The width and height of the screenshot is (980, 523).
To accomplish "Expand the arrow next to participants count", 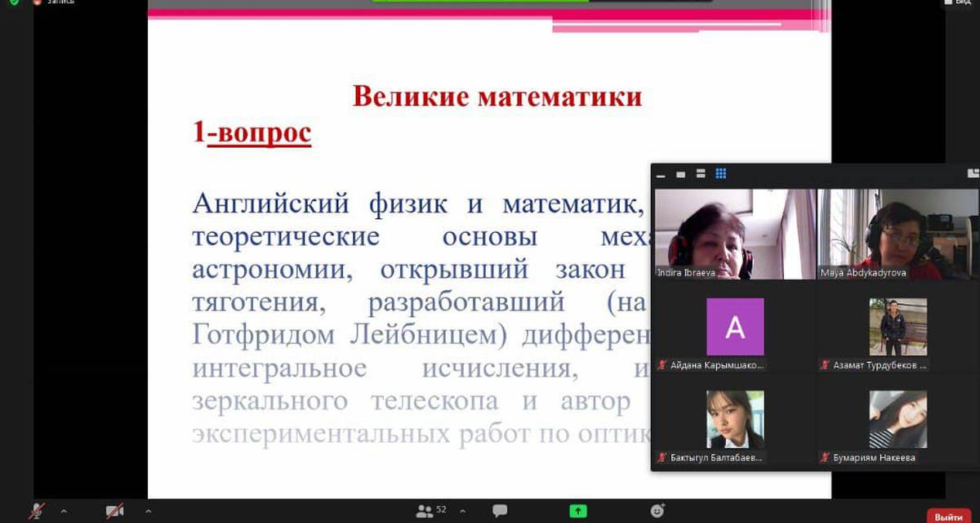I will point(463,511).
